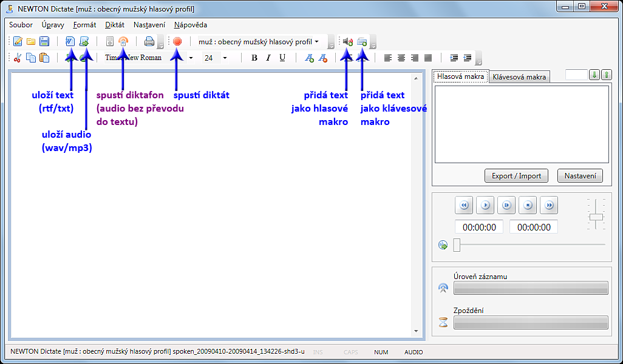Toggle bold formatting
Screen dimensions: 623x364
pos(254,58)
